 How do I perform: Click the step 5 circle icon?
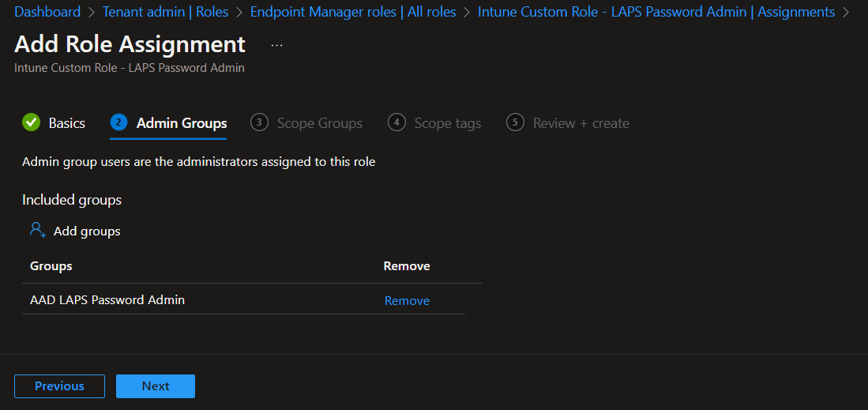[x=515, y=122]
